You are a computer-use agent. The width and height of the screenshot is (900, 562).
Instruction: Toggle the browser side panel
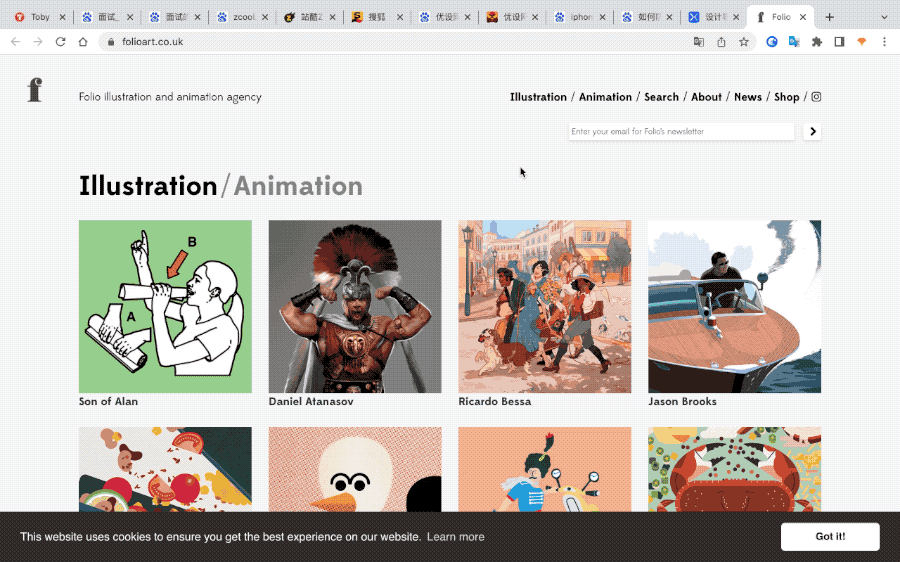click(839, 42)
